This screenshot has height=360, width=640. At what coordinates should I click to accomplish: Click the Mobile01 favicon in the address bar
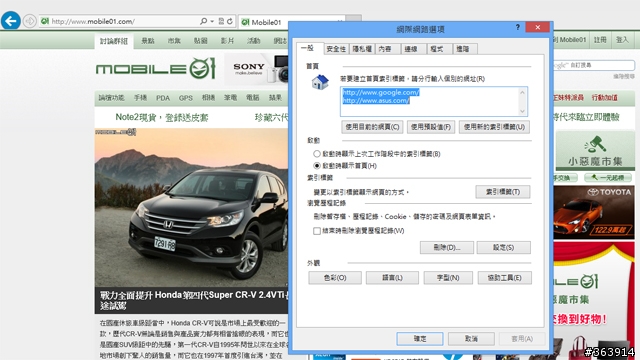pos(44,21)
